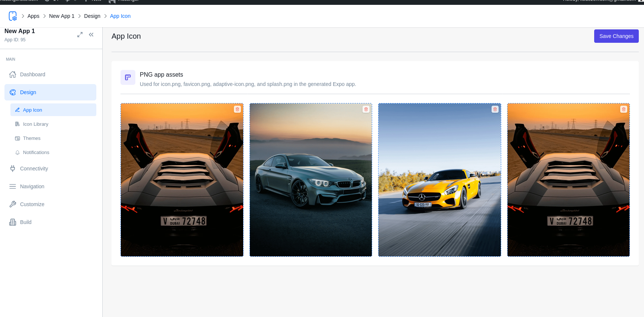Select the yellow Mercedes thumbnail
The image size is (644, 317).
[x=439, y=180]
